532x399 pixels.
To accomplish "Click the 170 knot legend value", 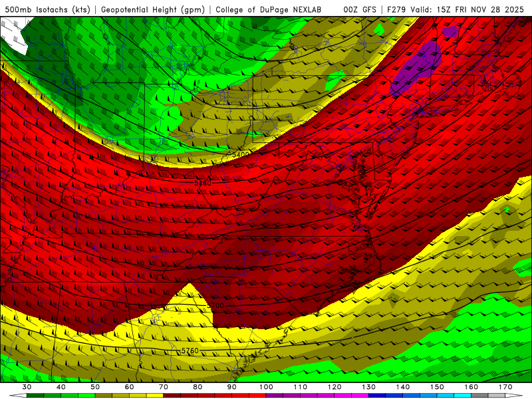I will coord(505,387).
